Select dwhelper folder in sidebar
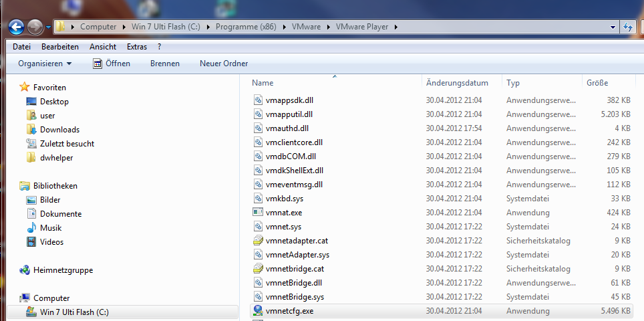This screenshot has height=321, width=644. (x=56, y=157)
